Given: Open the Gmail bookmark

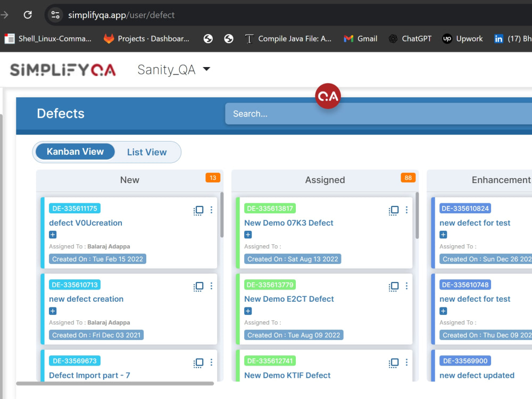Looking at the screenshot, I should [360, 39].
